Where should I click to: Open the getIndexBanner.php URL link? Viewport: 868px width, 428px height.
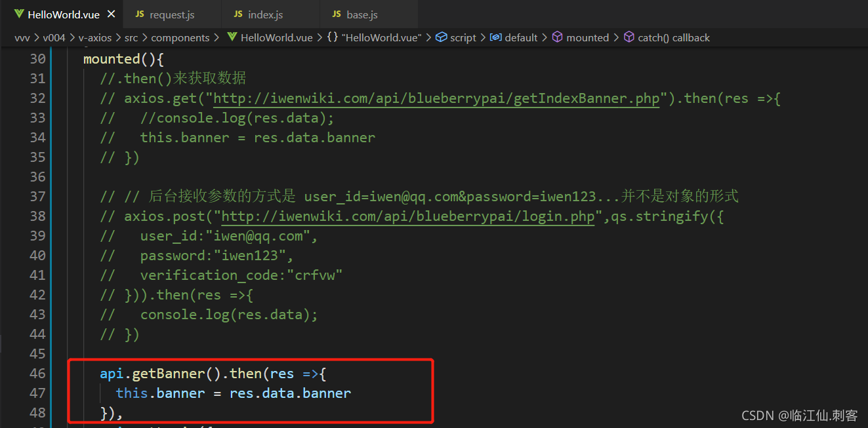[x=436, y=98]
